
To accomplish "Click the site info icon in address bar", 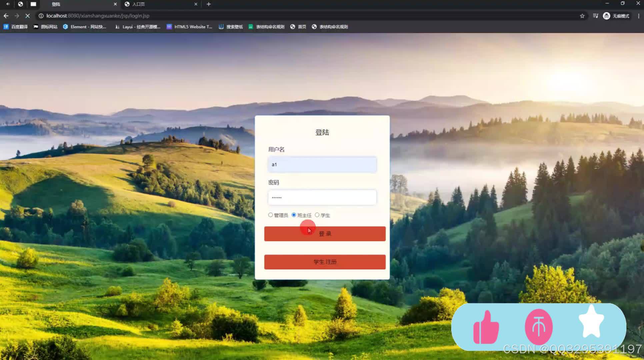I will tap(41, 16).
